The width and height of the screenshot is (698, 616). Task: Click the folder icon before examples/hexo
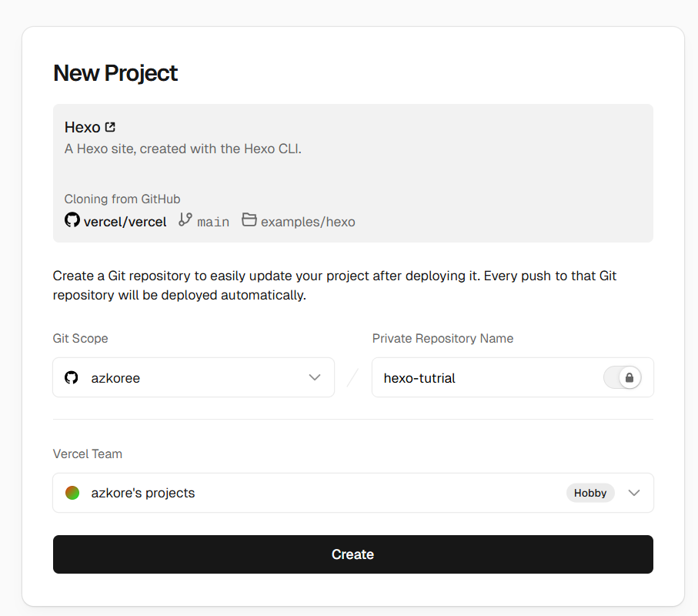pos(249,220)
